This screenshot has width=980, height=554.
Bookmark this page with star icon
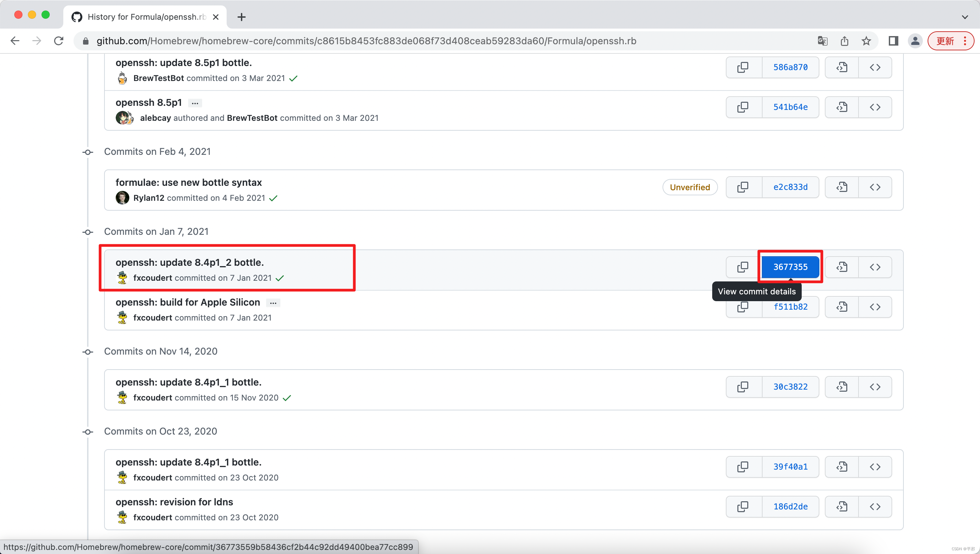coord(866,41)
